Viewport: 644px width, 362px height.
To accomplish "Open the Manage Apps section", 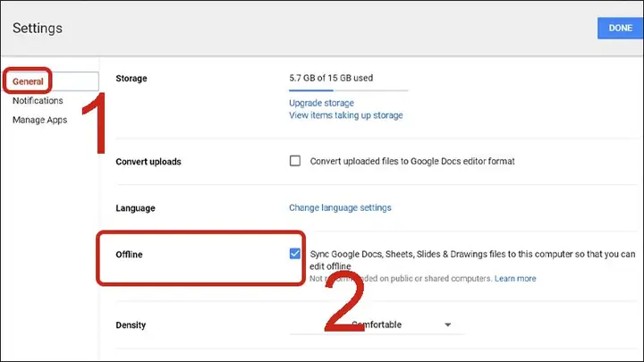I will tap(40, 120).
